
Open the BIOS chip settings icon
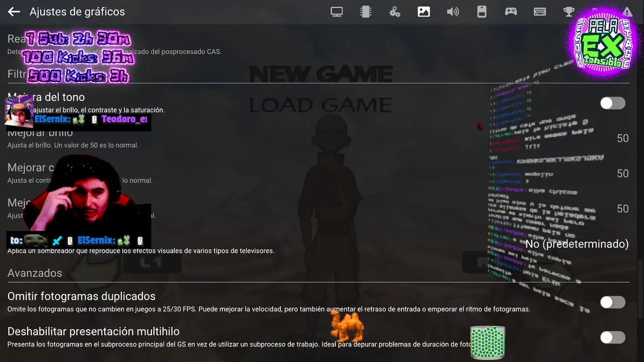click(366, 12)
